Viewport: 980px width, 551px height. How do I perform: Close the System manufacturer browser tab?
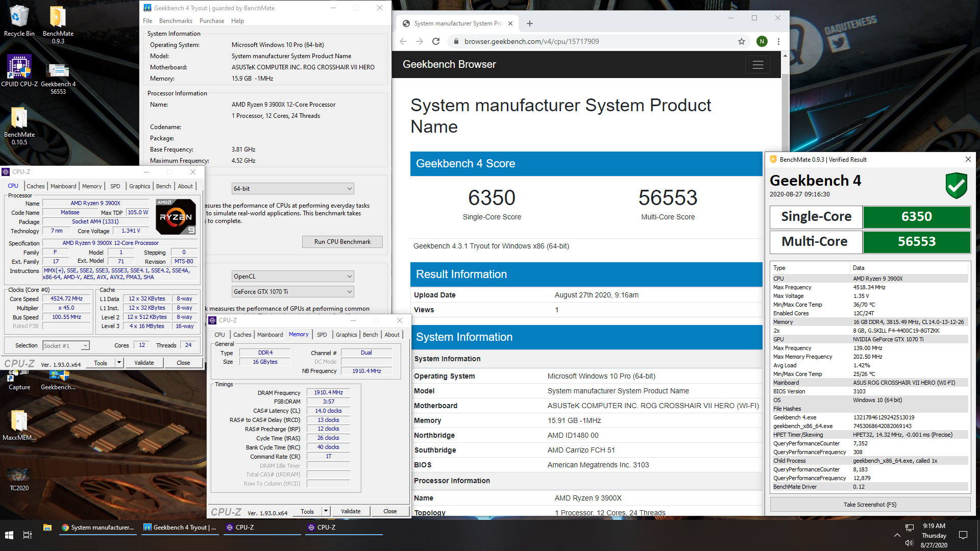[510, 23]
